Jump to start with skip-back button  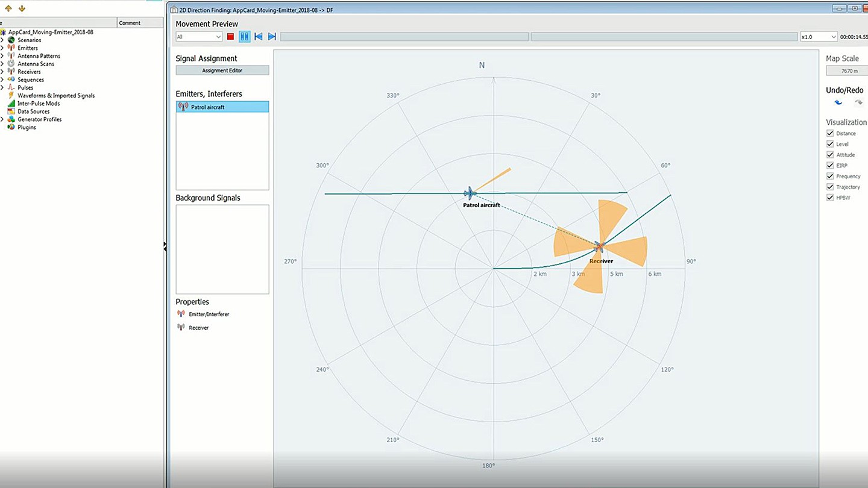pos(258,36)
